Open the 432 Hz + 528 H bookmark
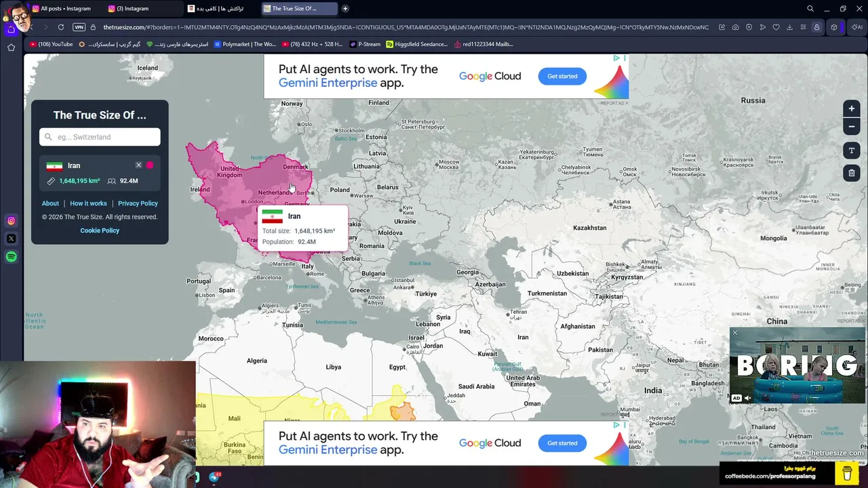868x488 pixels. (312, 44)
